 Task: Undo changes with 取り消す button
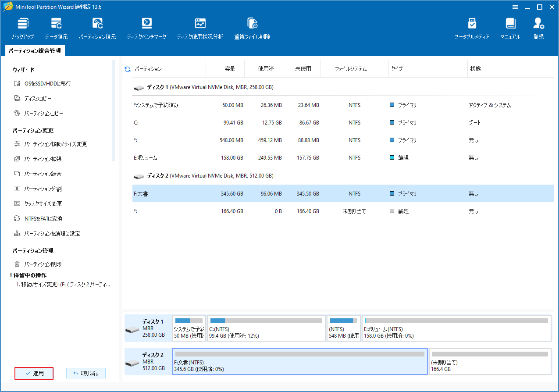pos(86,373)
